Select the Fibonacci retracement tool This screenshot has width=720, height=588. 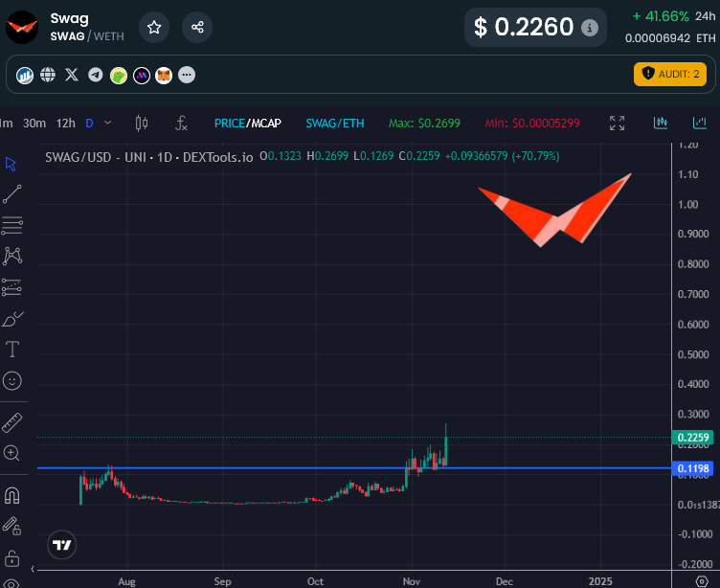click(11, 226)
